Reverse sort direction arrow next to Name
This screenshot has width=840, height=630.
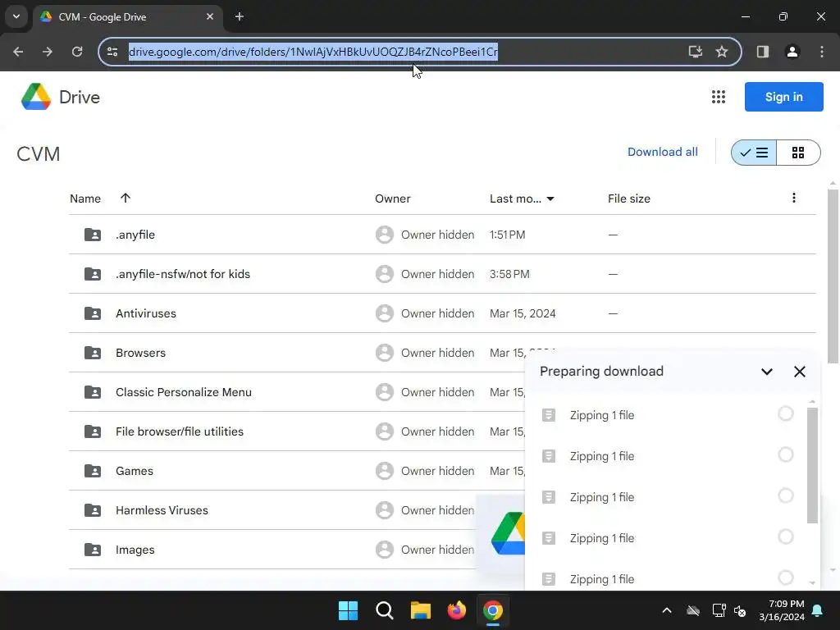(x=126, y=199)
